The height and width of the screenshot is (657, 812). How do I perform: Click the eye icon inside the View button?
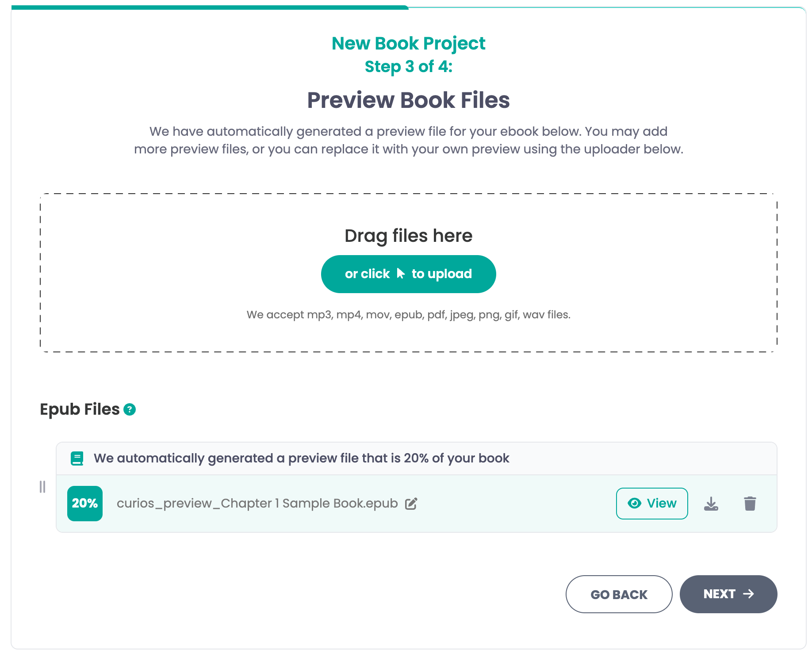coord(634,503)
